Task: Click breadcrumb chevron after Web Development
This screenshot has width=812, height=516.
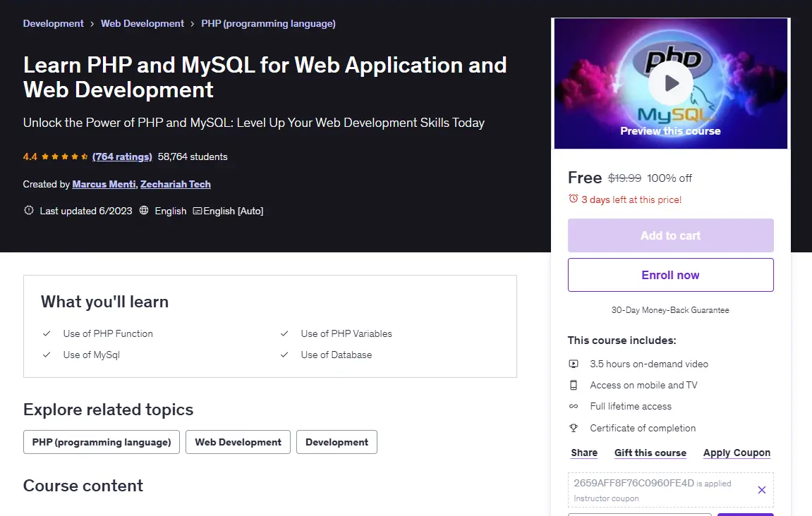Action: 193,24
